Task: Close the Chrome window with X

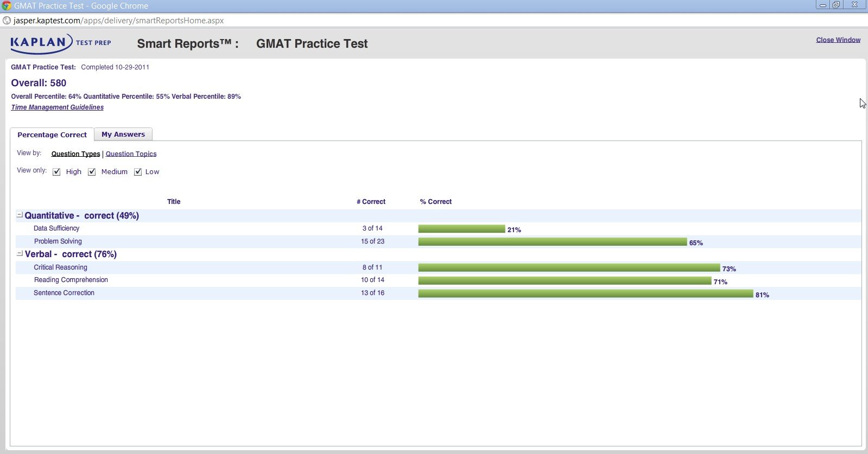Action: (x=854, y=5)
